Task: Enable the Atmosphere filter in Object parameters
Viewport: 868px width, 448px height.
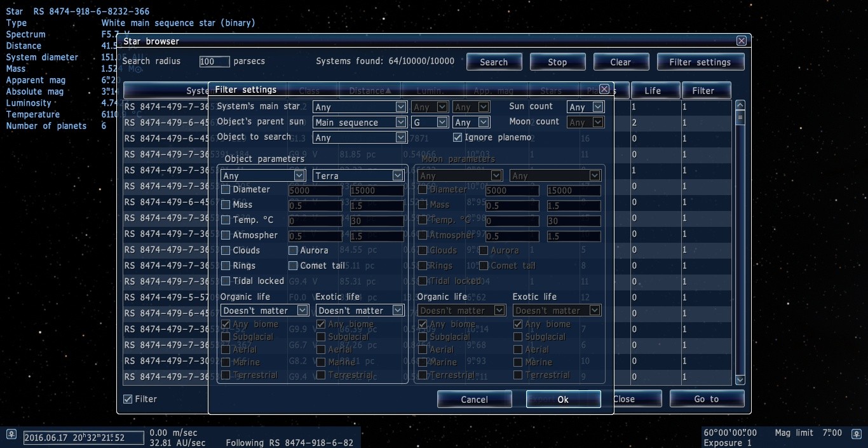Action: point(226,235)
